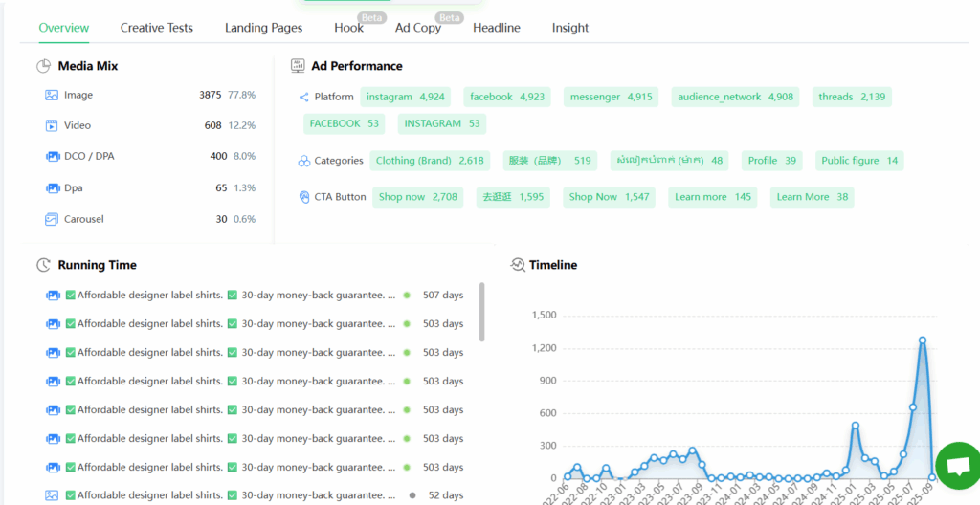Click the ad type icon on the 507 days row

pos(53,295)
